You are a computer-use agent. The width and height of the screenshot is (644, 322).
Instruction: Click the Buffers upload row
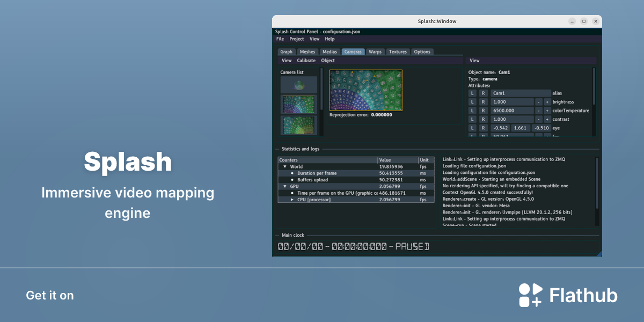(x=356, y=180)
